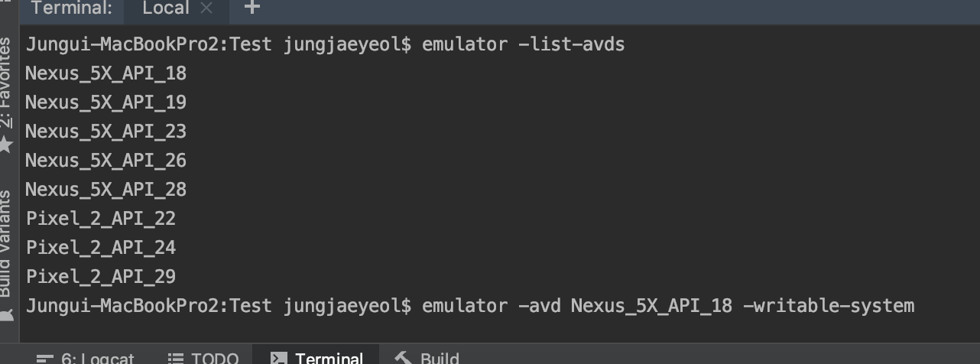
Task: Click the Terminal prompt icon in bottom bar
Action: tap(278, 358)
